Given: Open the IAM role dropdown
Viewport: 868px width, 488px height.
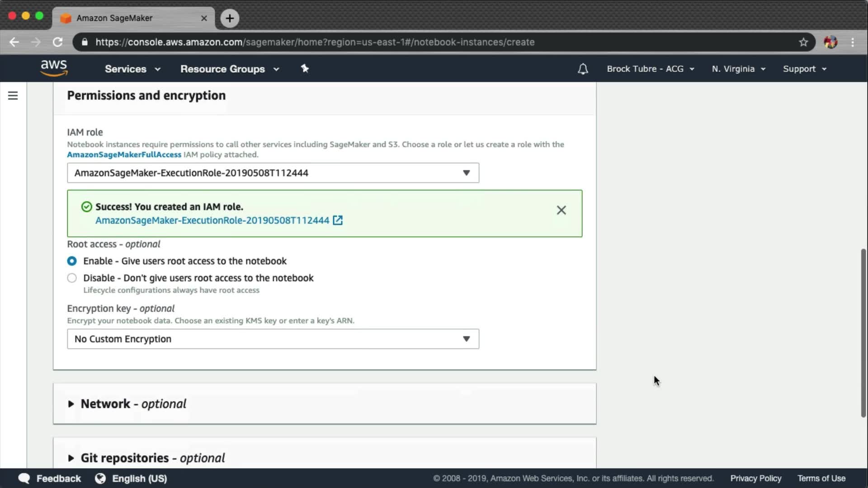Looking at the screenshot, I should click(x=273, y=173).
